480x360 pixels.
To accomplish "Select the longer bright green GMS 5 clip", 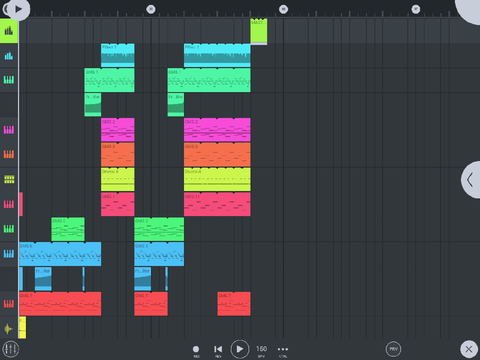I will click(x=159, y=229).
